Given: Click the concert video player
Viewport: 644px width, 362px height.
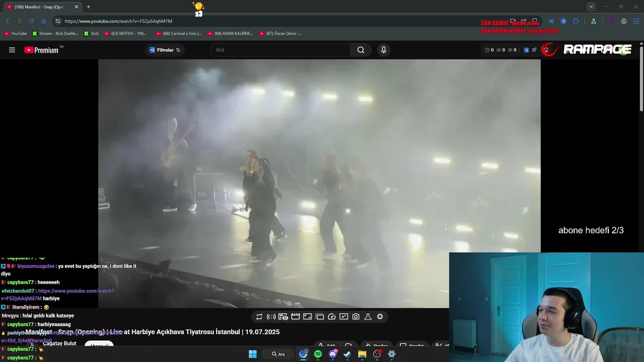Looking at the screenshot, I should [319, 184].
